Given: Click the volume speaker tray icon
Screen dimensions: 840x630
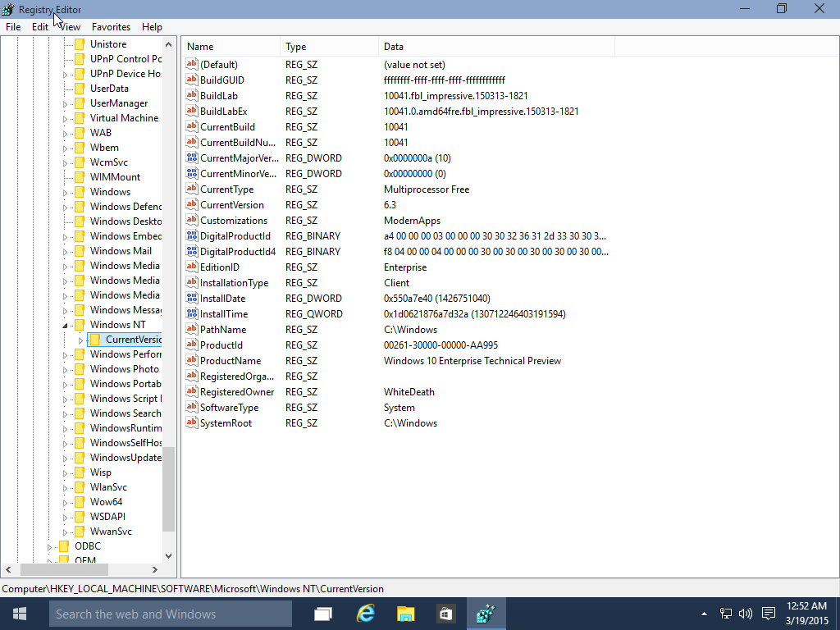Looking at the screenshot, I should [745, 614].
